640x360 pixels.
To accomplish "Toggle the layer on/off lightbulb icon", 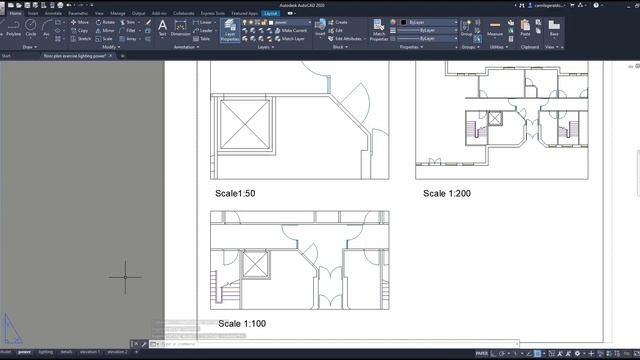I will pos(244,22).
